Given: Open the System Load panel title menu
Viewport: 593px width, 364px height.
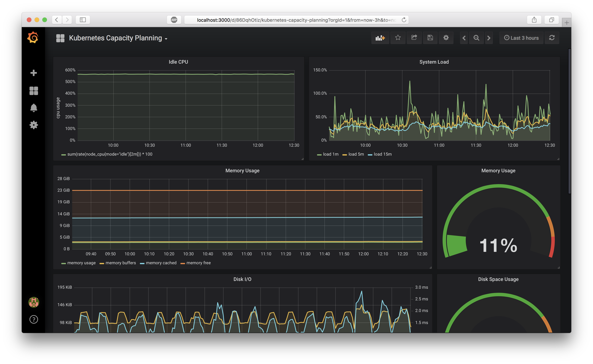Looking at the screenshot, I should pos(434,62).
